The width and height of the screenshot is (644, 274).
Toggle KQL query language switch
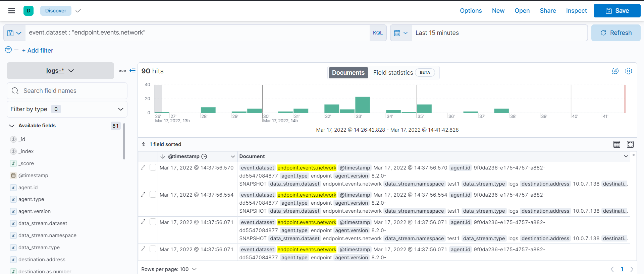click(378, 33)
